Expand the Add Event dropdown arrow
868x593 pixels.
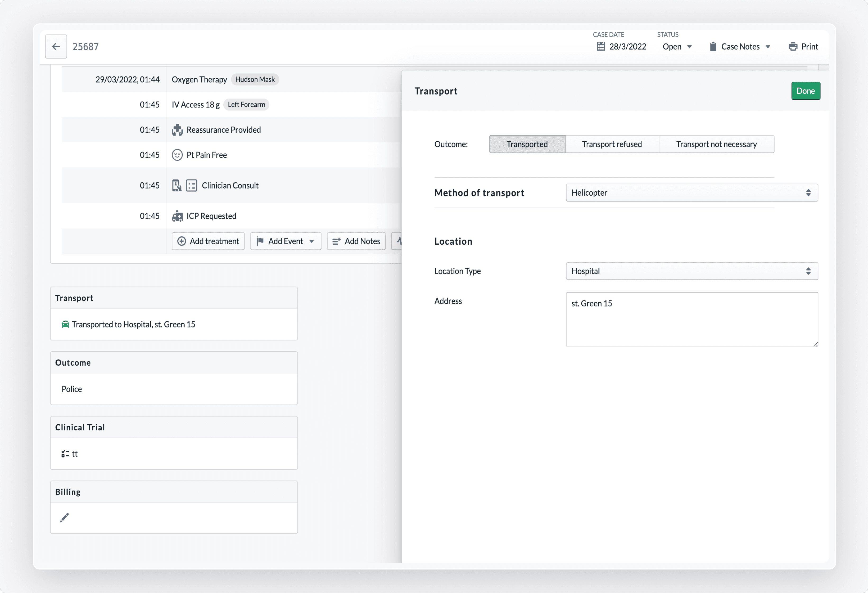[x=311, y=241]
